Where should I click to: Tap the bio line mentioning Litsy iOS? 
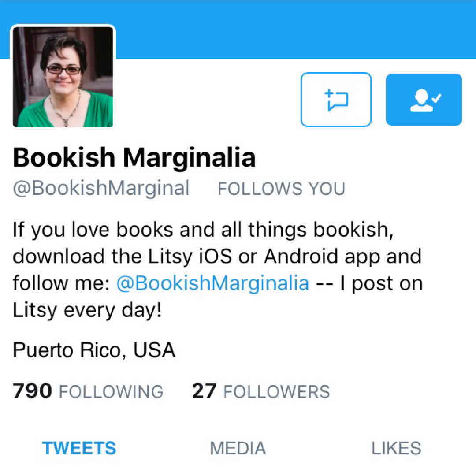tap(217, 257)
